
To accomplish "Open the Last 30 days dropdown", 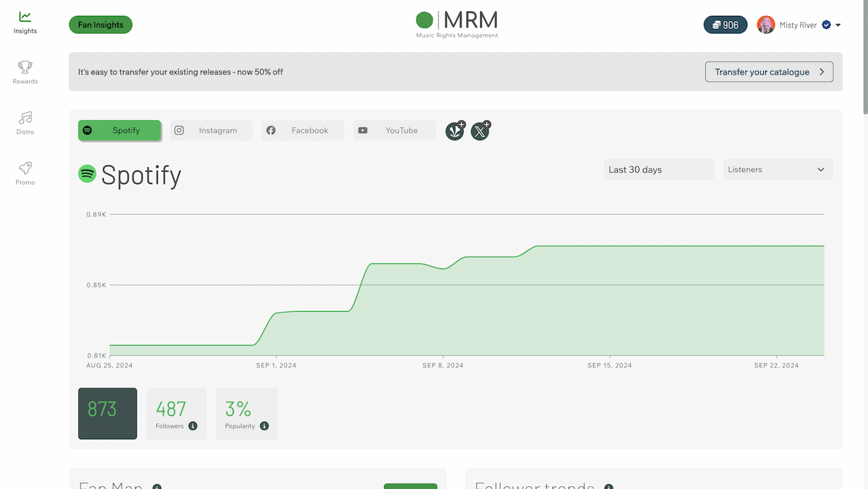I will pyautogui.click(x=658, y=169).
